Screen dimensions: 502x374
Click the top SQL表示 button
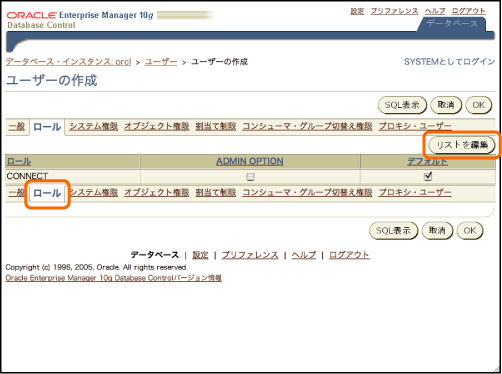402,105
